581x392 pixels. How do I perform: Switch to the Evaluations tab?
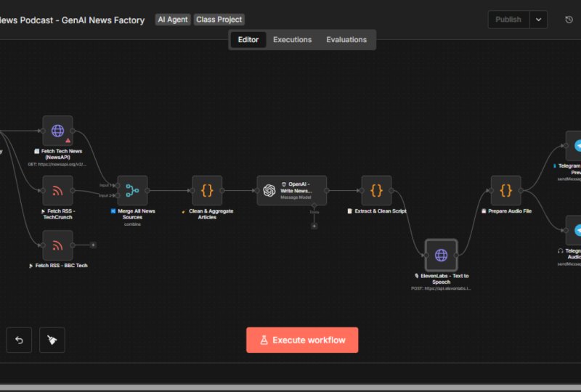coord(346,40)
